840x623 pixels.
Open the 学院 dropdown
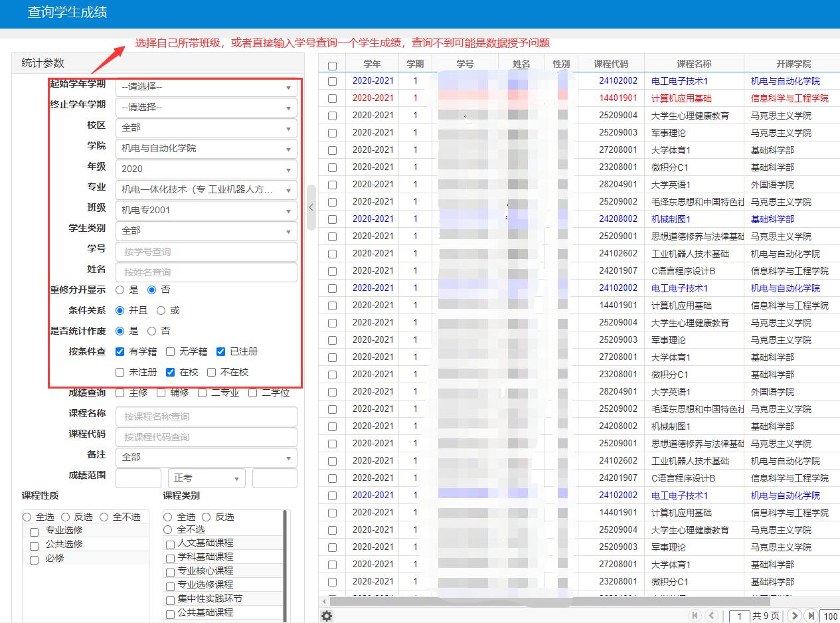point(206,148)
